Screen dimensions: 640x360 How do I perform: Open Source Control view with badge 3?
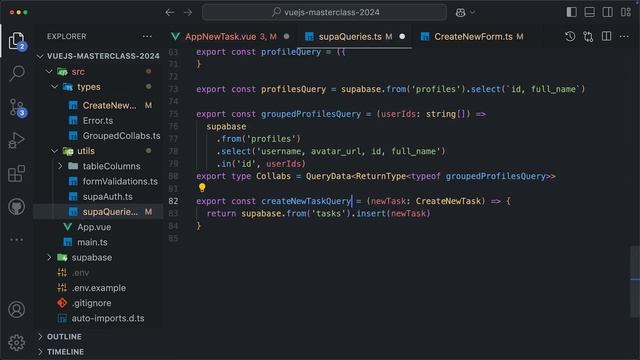(17, 108)
